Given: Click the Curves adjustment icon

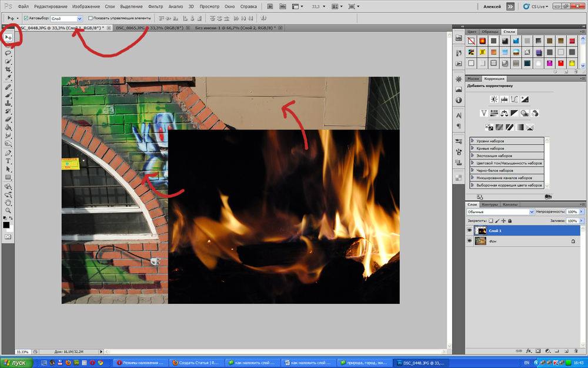Looking at the screenshot, I should pos(514,100).
